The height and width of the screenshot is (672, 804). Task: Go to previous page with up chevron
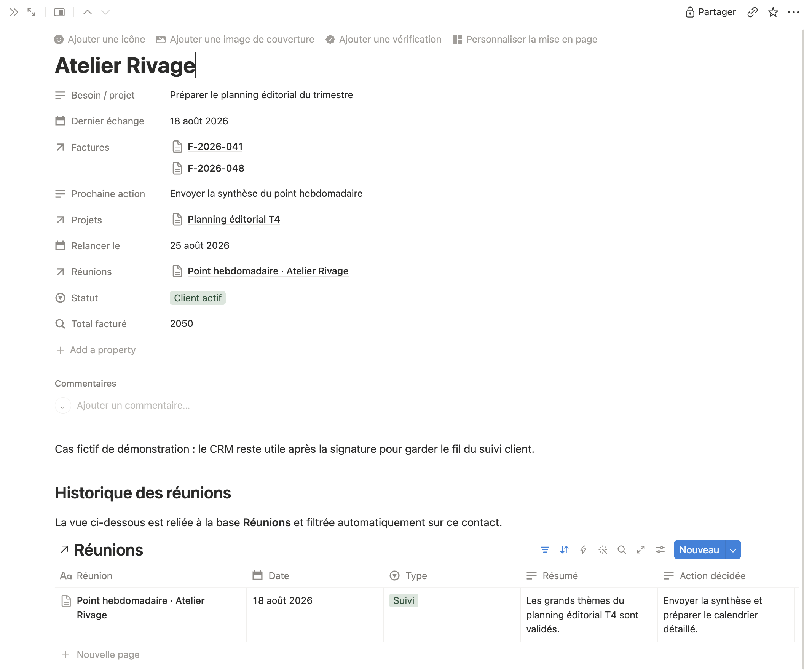click(x=88, y=12)
